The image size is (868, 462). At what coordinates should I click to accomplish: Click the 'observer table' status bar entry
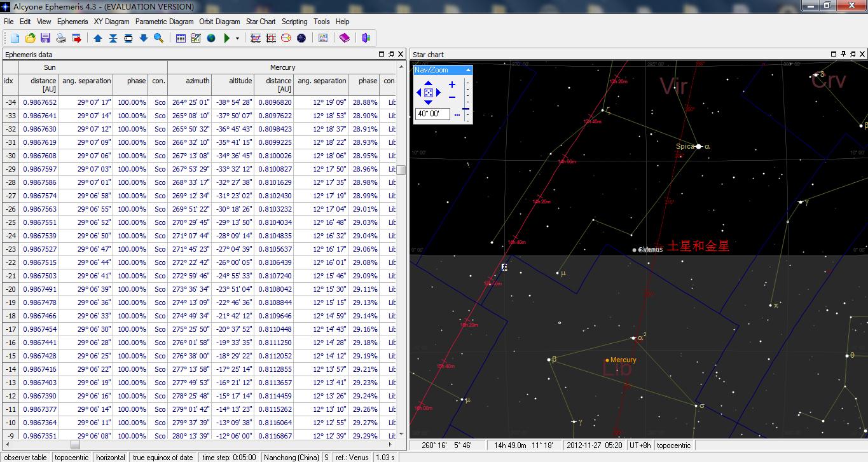pyautogui.click(x=25, y=457)
